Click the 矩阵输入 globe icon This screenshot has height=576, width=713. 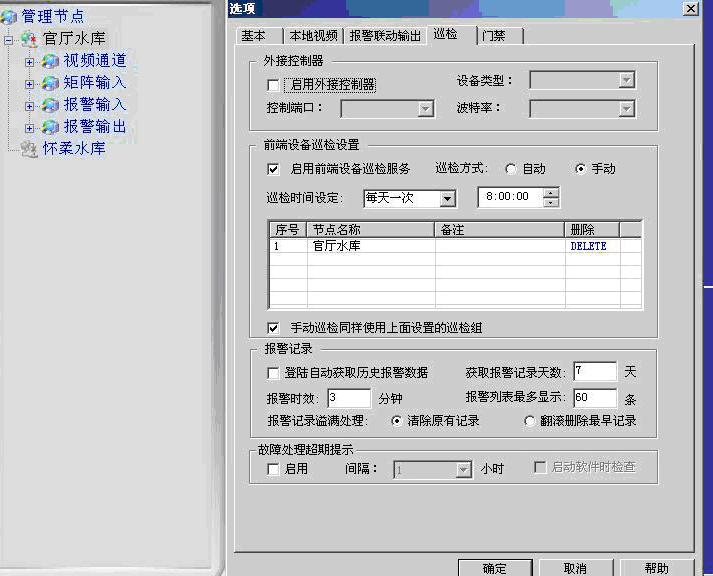tap(51, 83)
